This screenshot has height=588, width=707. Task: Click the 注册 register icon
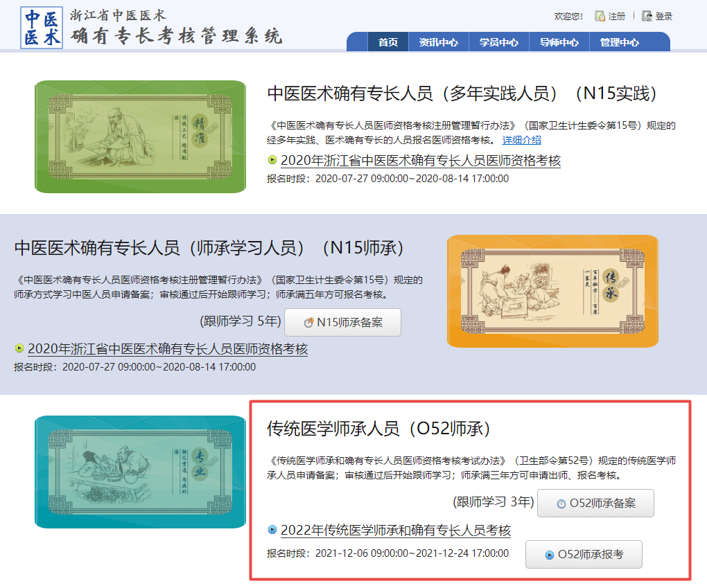coord(600,16)
